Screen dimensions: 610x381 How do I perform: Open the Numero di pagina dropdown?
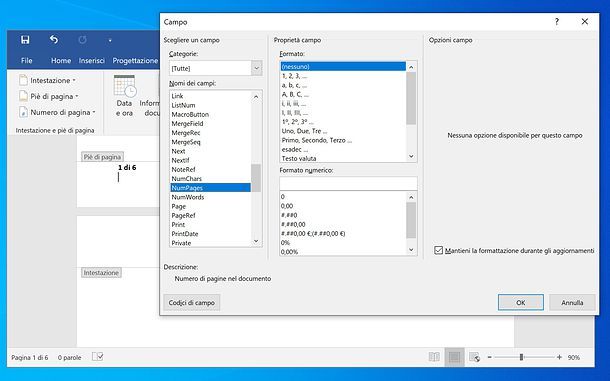pyautogui.click(x=57, y=112)
